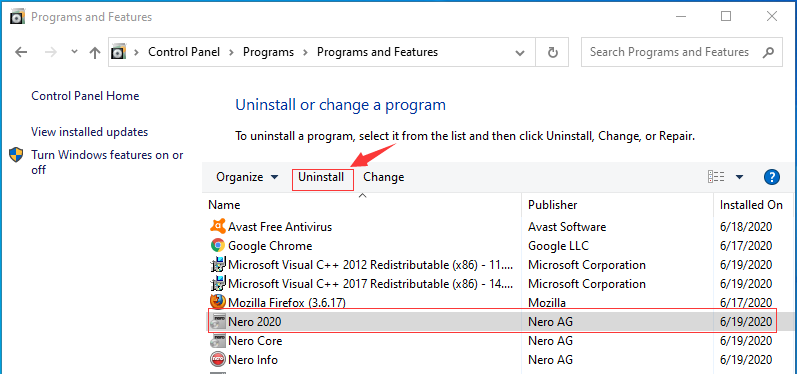Image resolution: width=797 pixels, height=374 pixels.
Task: Click the Mozilla Firefox program icon
Action: click(x=218, y=302)
